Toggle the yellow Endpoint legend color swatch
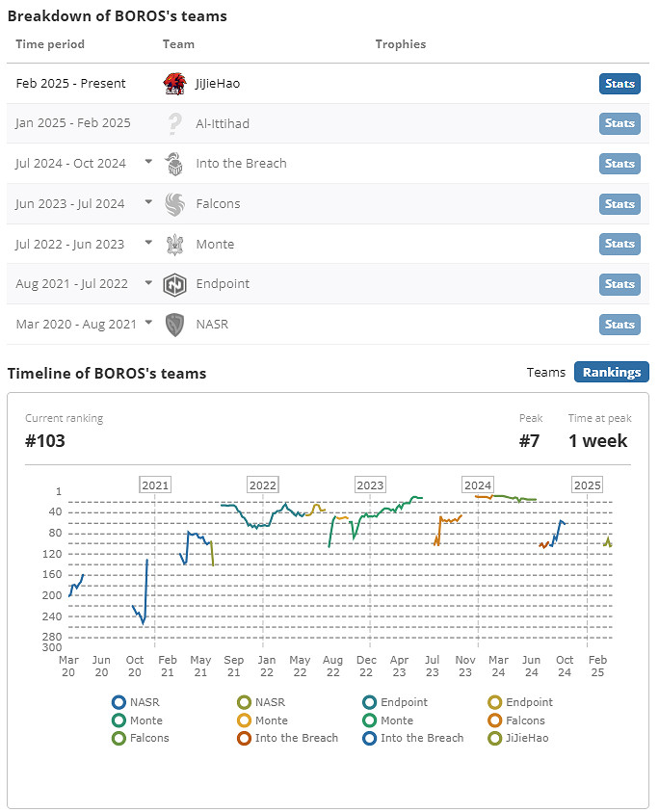The width and height of the screenshot is (659, 812). pos(497,703)
